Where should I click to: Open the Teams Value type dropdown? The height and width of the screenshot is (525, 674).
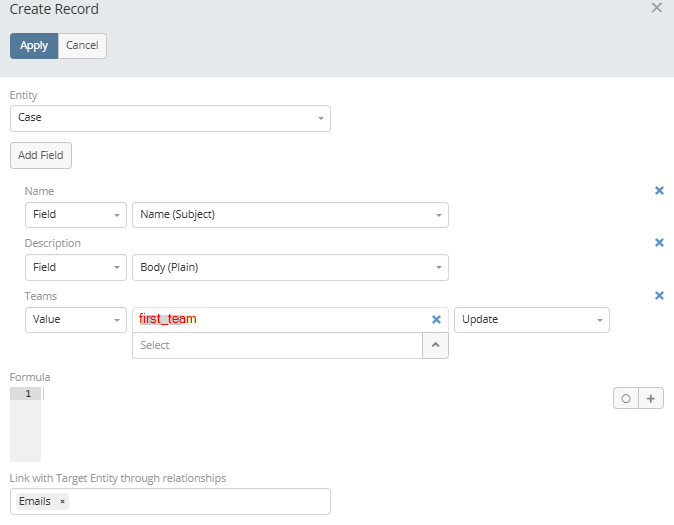[x=76, y=320]
